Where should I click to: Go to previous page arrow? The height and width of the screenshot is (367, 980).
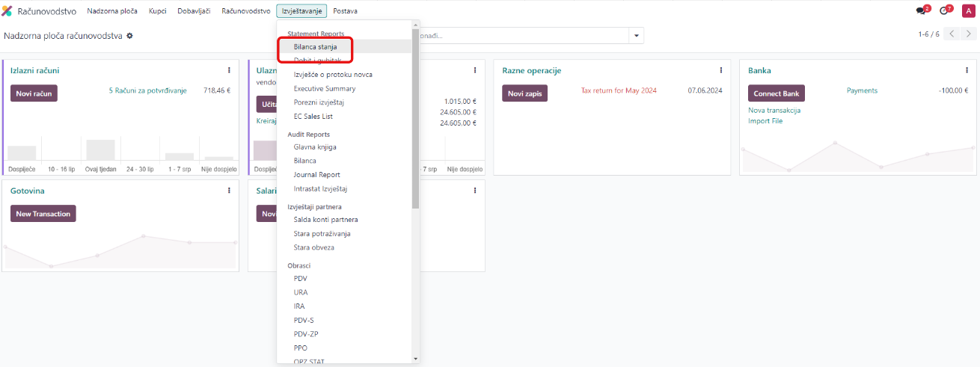[952, 34]
